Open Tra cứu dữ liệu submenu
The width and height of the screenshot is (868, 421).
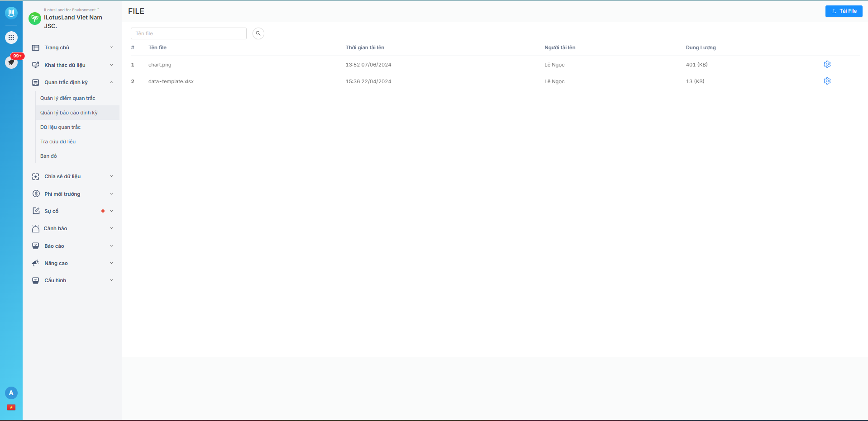(58, 142)
